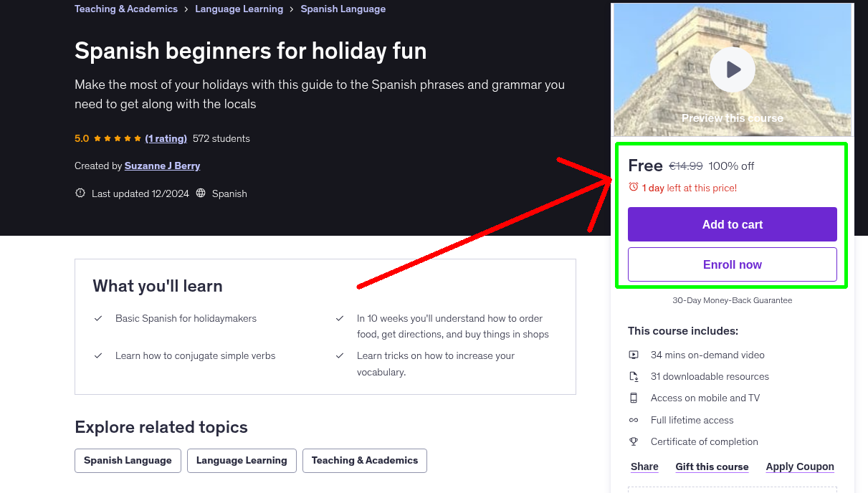Open the Spanish Language breadcrumb link
Image resolution: width=868 pixels, height=493 pixels.
[343, 9]
